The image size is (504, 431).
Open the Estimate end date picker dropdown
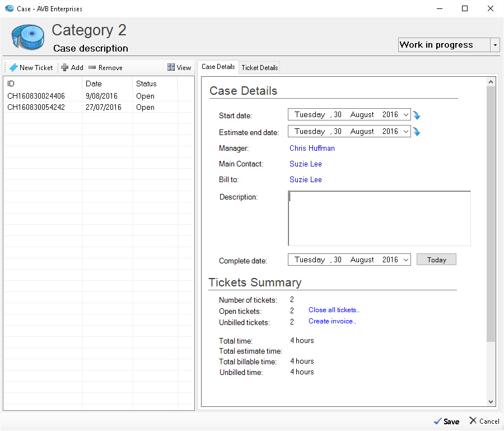(405, 132)
